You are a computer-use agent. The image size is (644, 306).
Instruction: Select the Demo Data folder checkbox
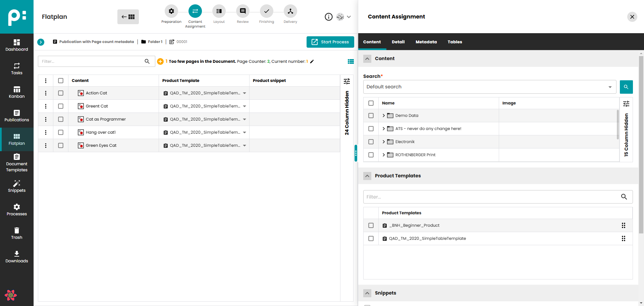point(371,116)
